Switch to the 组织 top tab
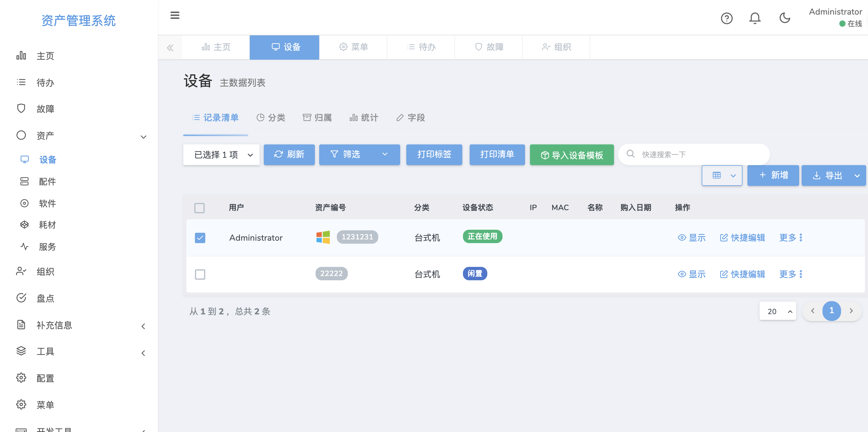868x432 pixels. (x=556, y=47)
